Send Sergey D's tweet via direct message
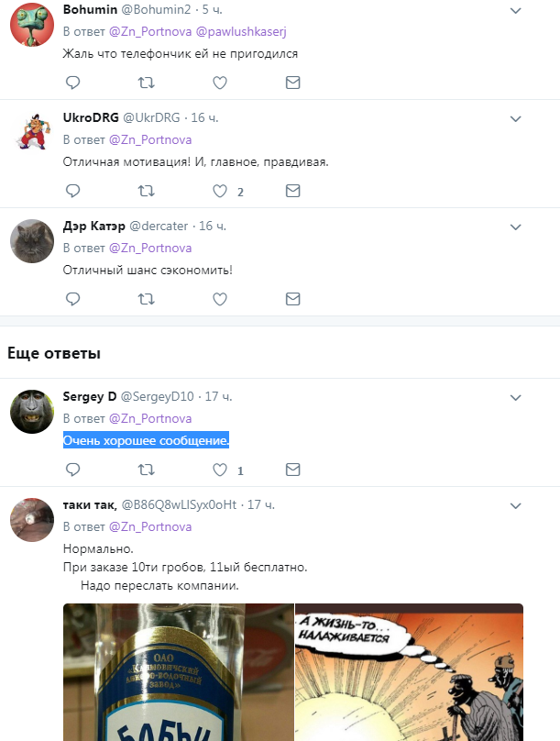Screen dimensions: 560x741 pyautogui.click(x=292, y=470)
